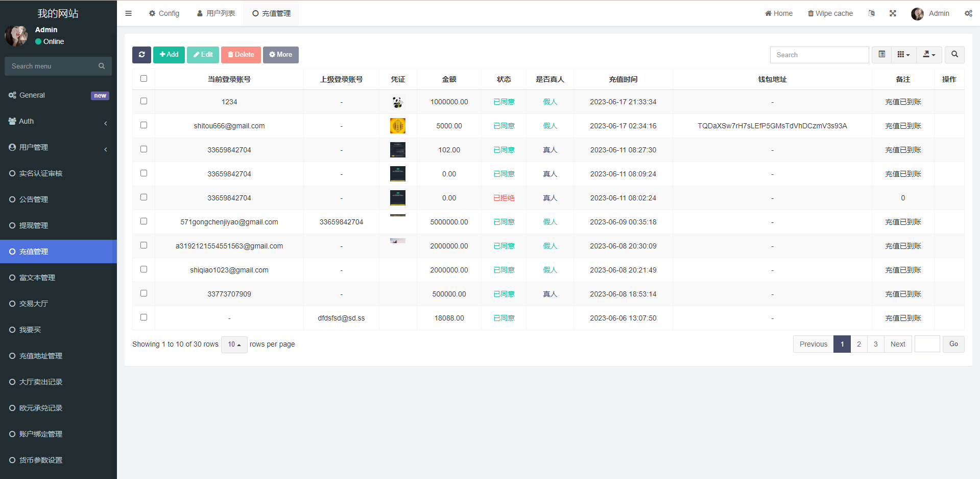Open settings gears icon at top right
The image size is (980, 479).
[968, 13]
